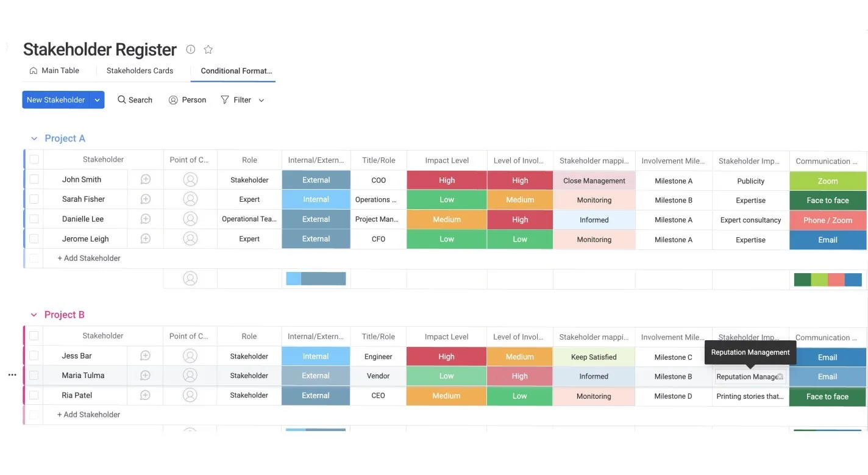The height and width of the screenshot is (475, 868).
Task: Open conversation bubble for Maria Tulma
Action: coord(145,376)
